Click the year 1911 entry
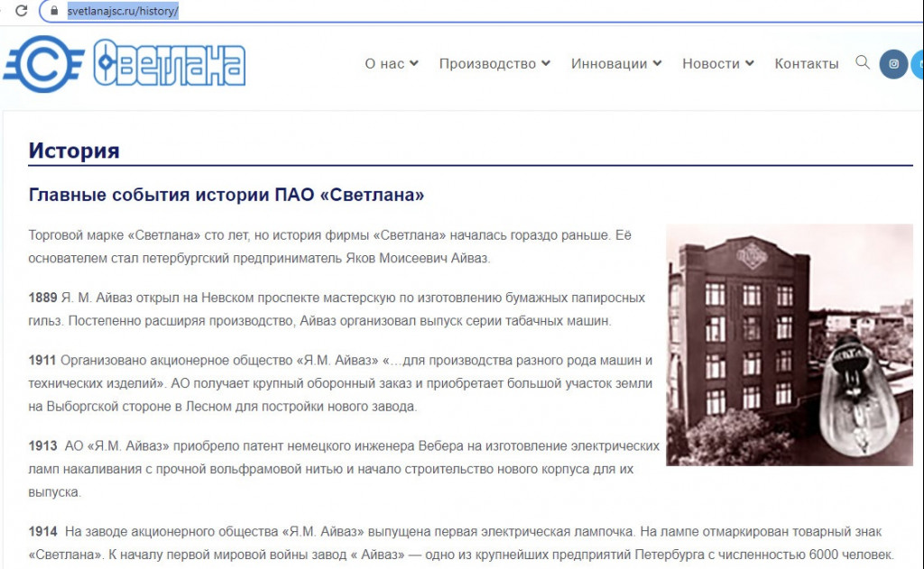The height and width of the screenshot is (569, 924). pyautogui.click(x=42, y=360)
